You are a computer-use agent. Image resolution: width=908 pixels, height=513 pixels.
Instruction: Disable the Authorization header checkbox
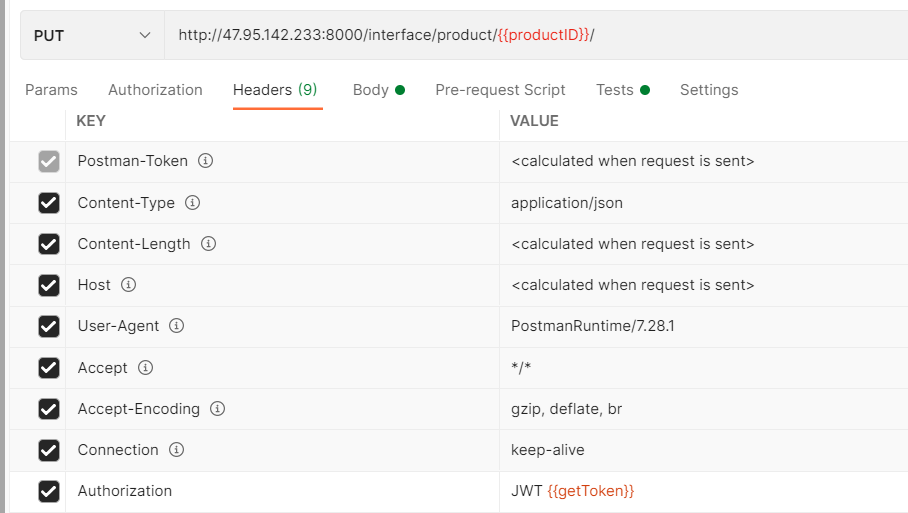pyautogui.click(x=48, y=491)
